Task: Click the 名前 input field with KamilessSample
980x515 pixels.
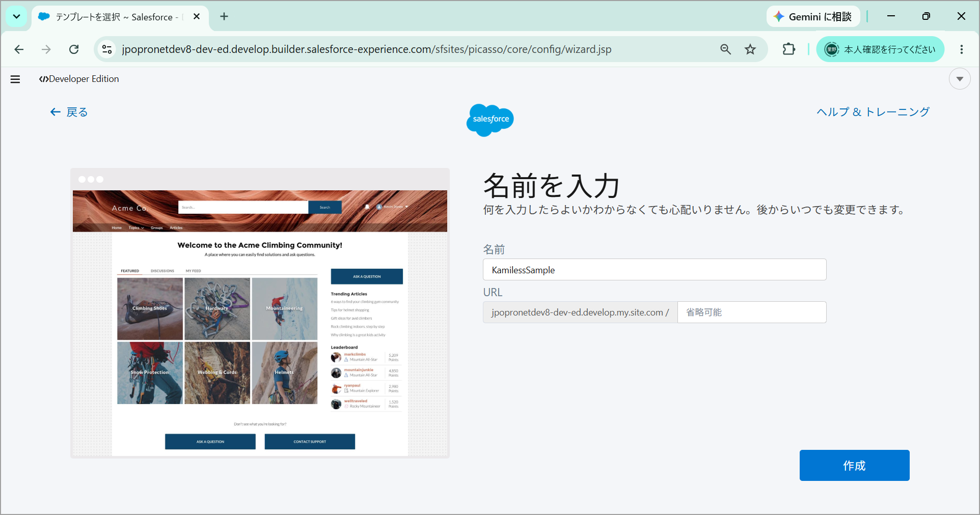Action: pyautogui.click(x=655, y=270)
